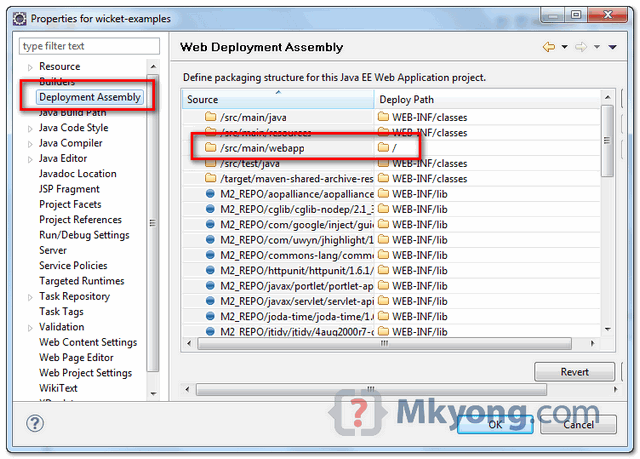Viewport: 640px width, 459px height.
Task: Click jar icon for M2_REPO/commons-lang
Action: (210, 255)
